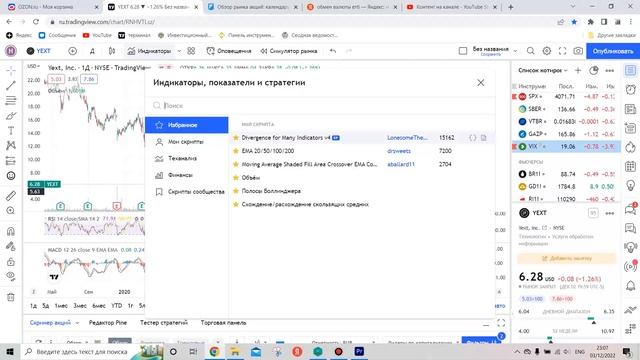Image resolution: width=640 pixels, height=360 pixels.
Task: Add Moving Average Shaded Fill Area Crossover indicator
Action: point(309,164)
